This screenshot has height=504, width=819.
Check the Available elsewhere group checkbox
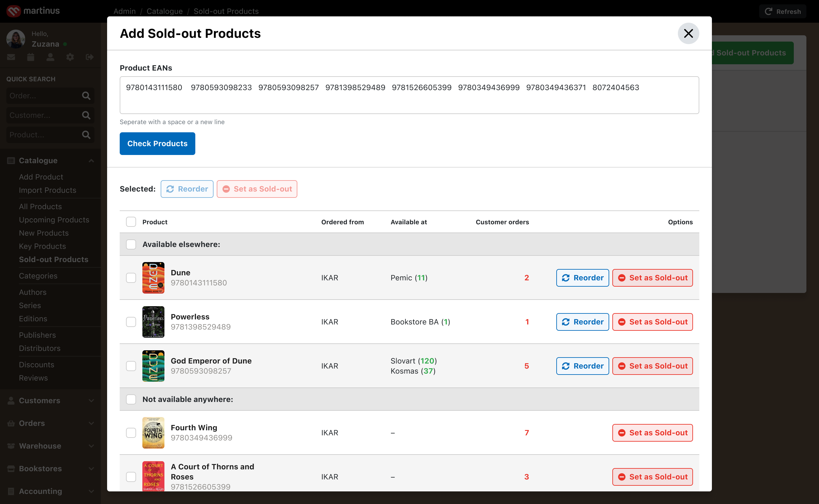coord(131,244)
